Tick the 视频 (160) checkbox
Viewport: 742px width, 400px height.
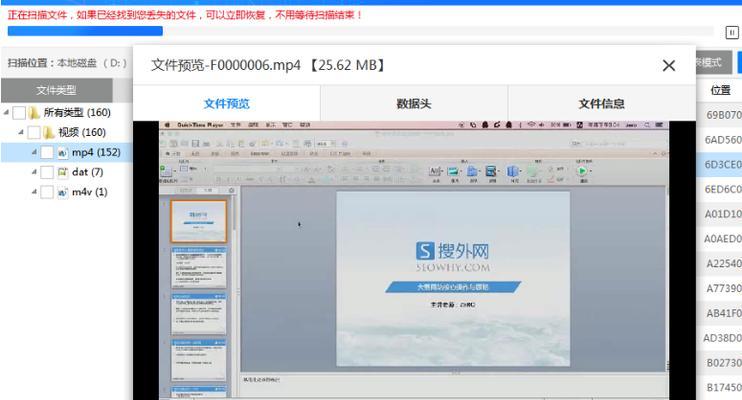(x=34, y=133)
